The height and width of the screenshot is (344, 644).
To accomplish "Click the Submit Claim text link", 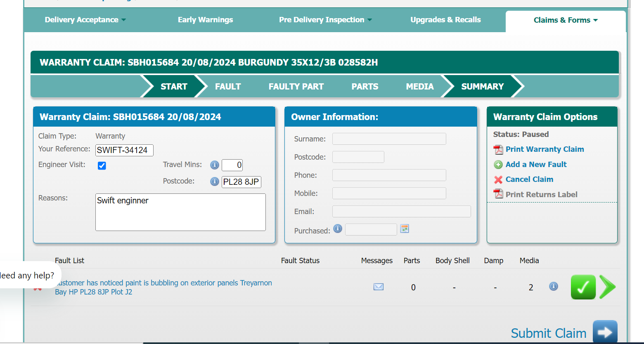I will [549, 333].
